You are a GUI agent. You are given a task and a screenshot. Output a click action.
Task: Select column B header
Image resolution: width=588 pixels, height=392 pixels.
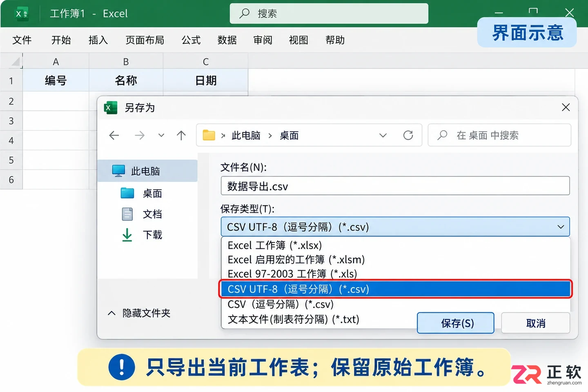126,62
